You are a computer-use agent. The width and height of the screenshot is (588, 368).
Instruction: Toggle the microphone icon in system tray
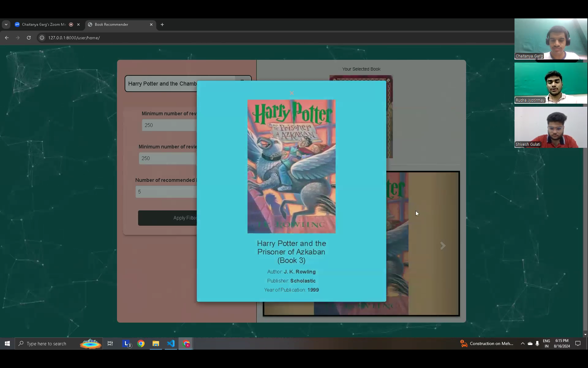(x=537, y=343)
